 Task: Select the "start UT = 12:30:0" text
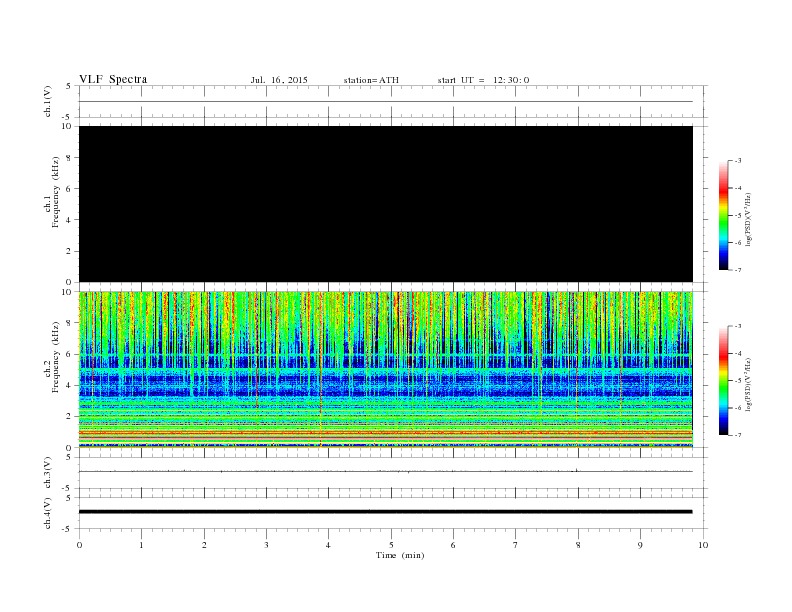tap(483, 80)
